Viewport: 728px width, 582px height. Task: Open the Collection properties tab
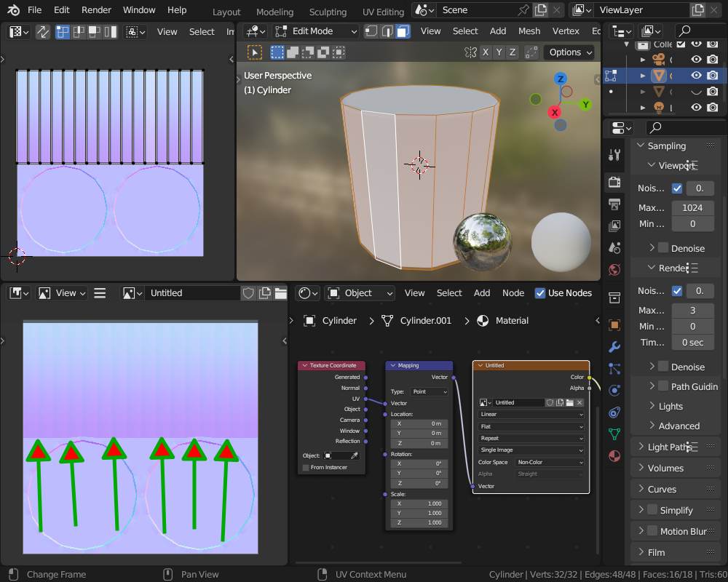tap(614, 298)
